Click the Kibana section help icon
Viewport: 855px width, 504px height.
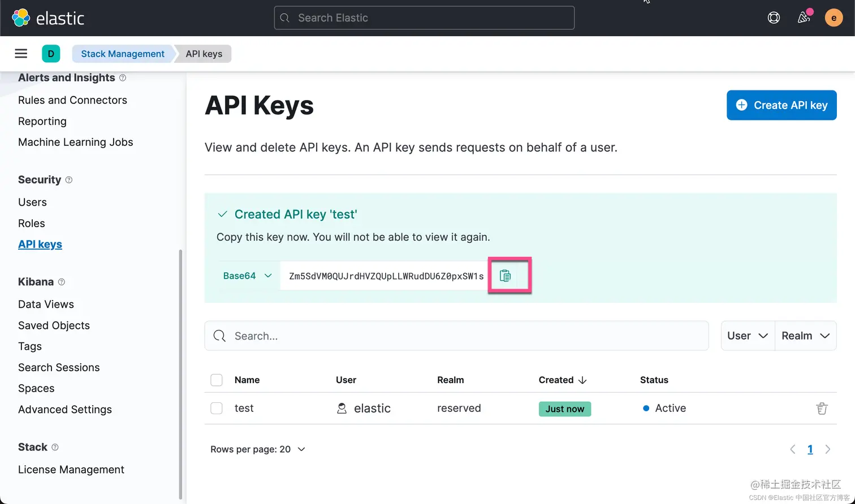click(x=62, y=282)
